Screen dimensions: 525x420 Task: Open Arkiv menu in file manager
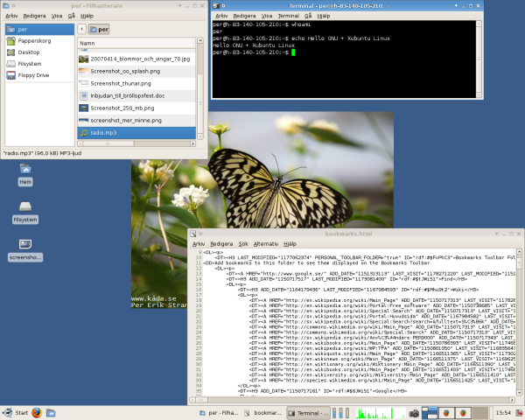tap(11, 16)
